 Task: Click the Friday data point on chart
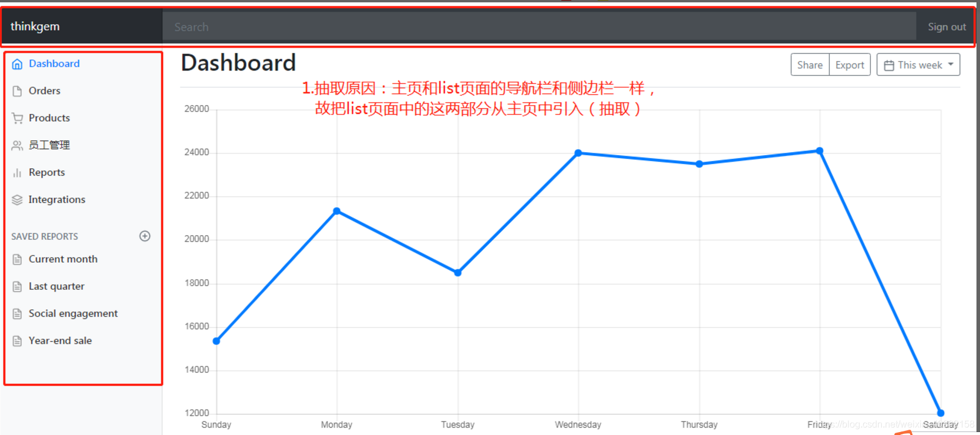[820, 151]
